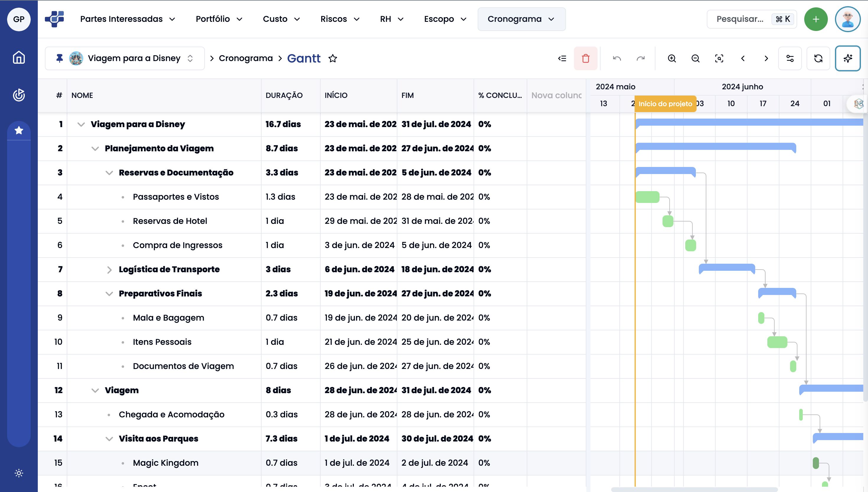Click the zoom in magnifier icon
This screenshot has width=868, height=492.
click(672, 58)
